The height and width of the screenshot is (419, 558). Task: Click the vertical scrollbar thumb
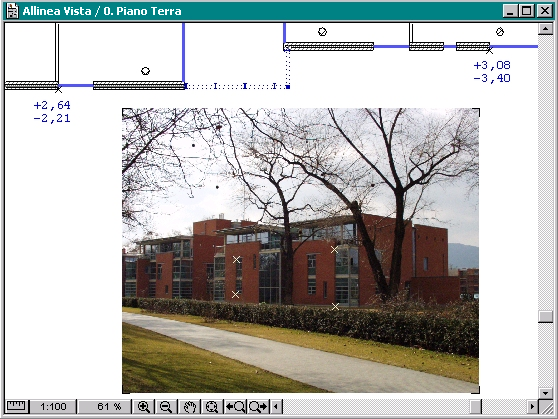coord(545,316)
